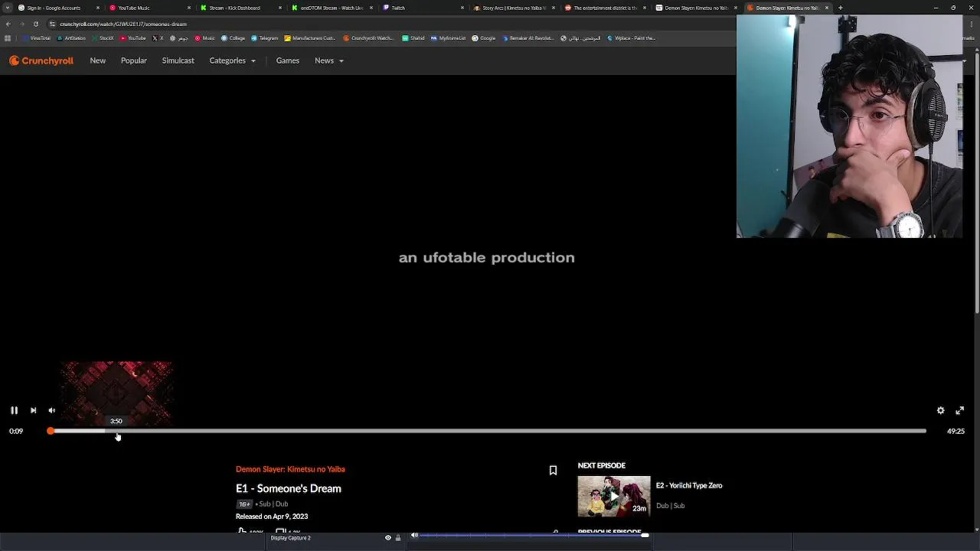Image resolution: width=980 pixels, height=551 pixels.
Task: Click the orange playhead on the timeline
Action: tap(51, 432)
